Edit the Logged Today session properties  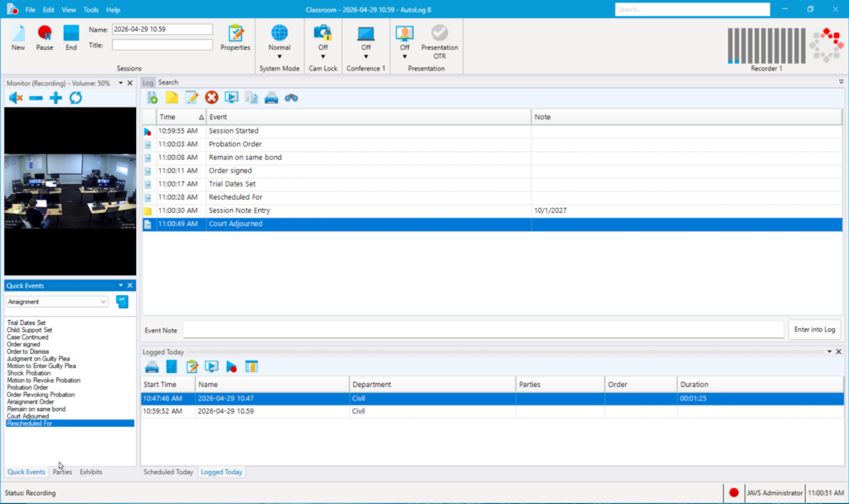(192, 366)
